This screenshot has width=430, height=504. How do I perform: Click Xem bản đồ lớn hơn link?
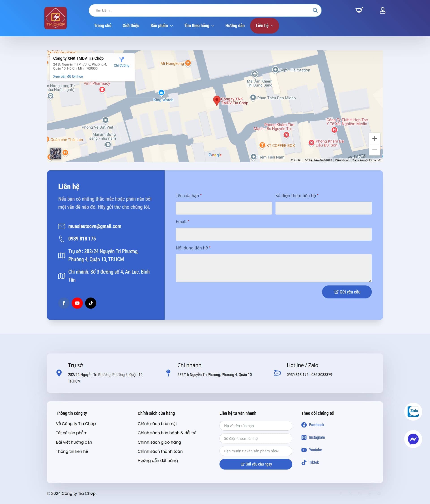[x=68, y=76]
